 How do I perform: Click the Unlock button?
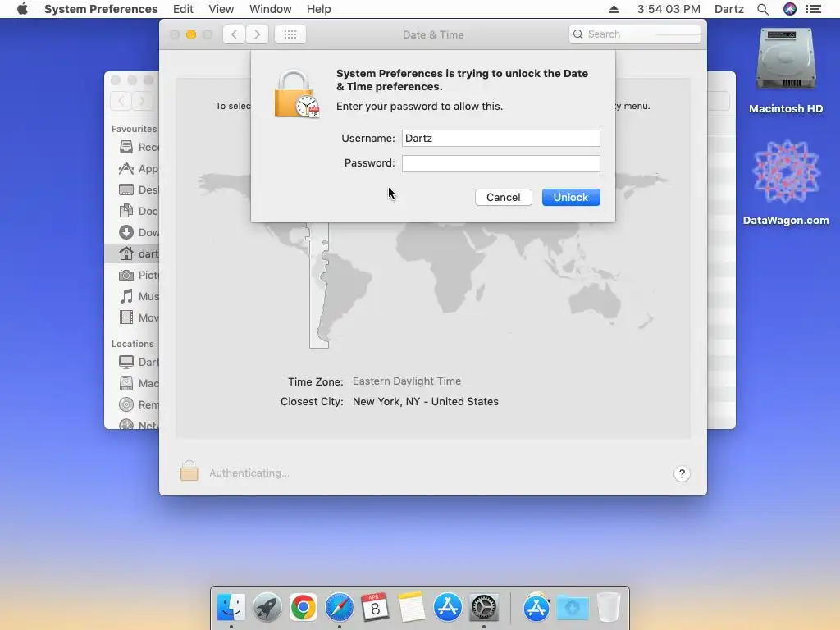[571, 197]
